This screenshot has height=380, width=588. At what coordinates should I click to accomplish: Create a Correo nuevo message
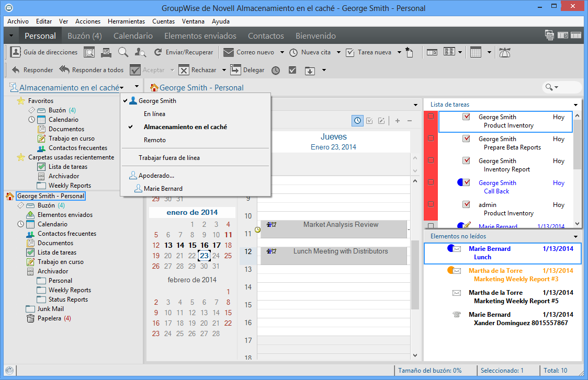pyautogui.click(x=248, y=52)
